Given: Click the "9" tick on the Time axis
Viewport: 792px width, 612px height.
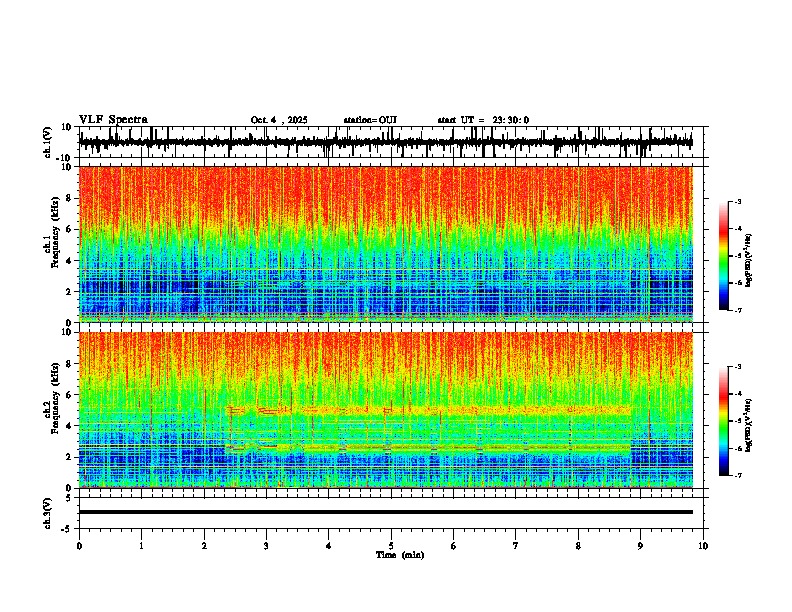Looking at the screenshot, I should [x=640, y=546].
